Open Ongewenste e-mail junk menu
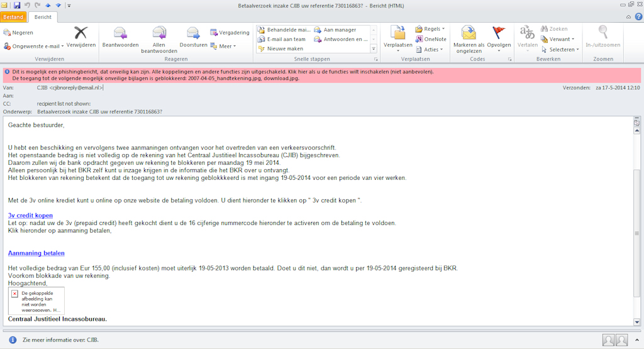Screen dimensions: 644x349 coord(34,46)
